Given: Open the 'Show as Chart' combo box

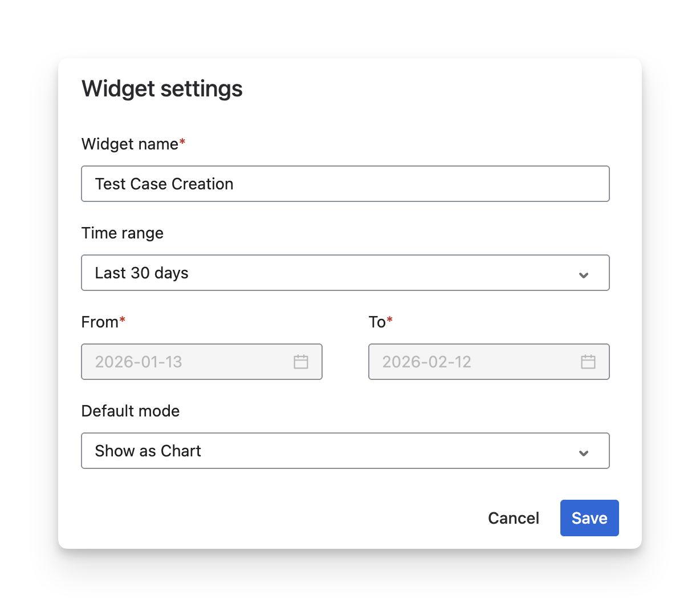Looking at the screenshot, I should 331,451.
